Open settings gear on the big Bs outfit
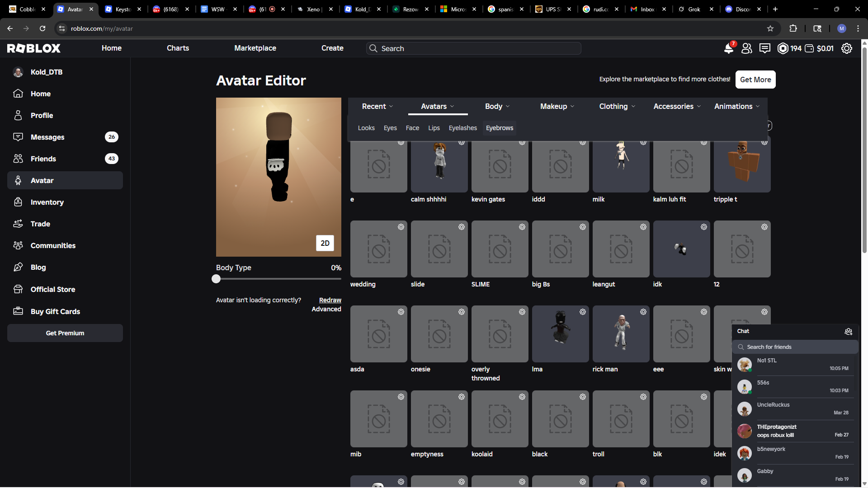The width and height of the screenshot is (868, 488). (x=583, y=227)
